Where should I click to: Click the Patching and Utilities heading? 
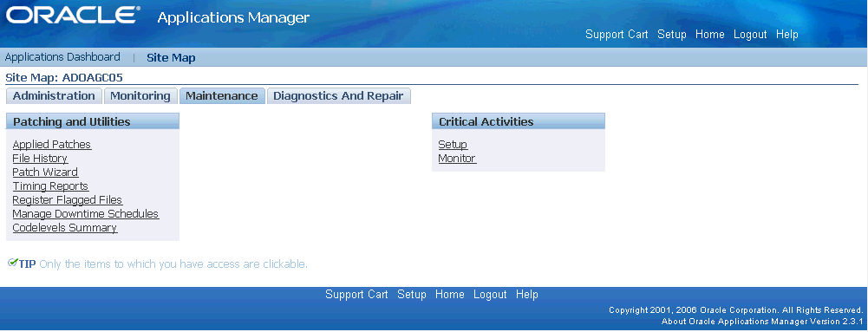(72, 121)
